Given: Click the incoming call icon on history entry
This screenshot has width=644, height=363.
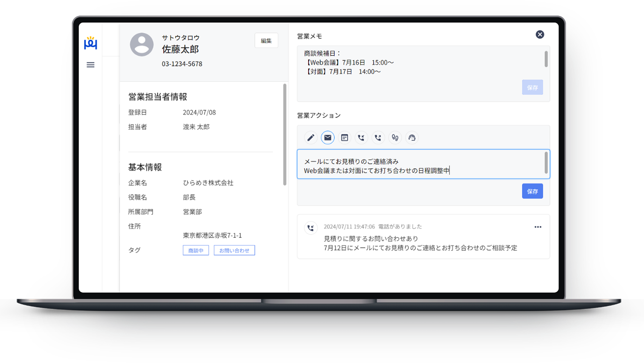Looking at the screenshot, I should coord(311,228).
